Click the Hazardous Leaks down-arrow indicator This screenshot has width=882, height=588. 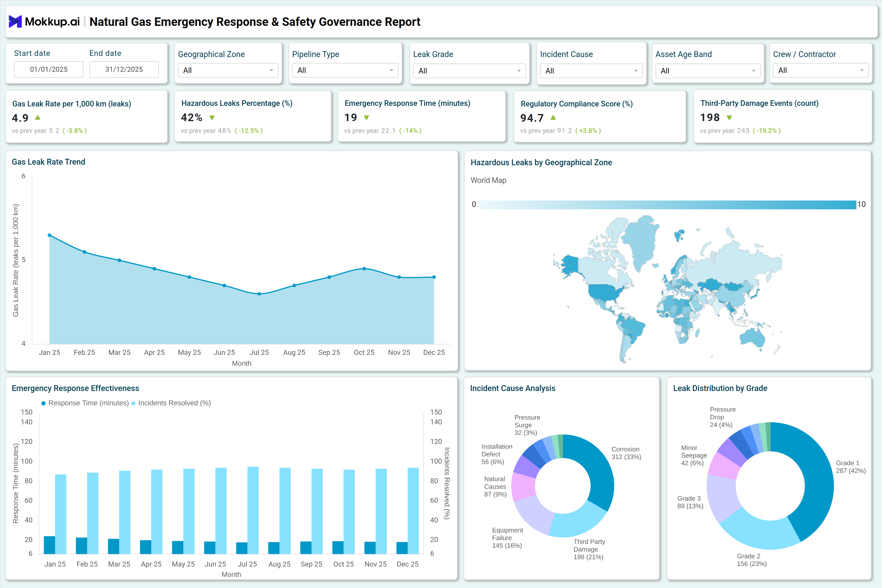tap(212, 118)
